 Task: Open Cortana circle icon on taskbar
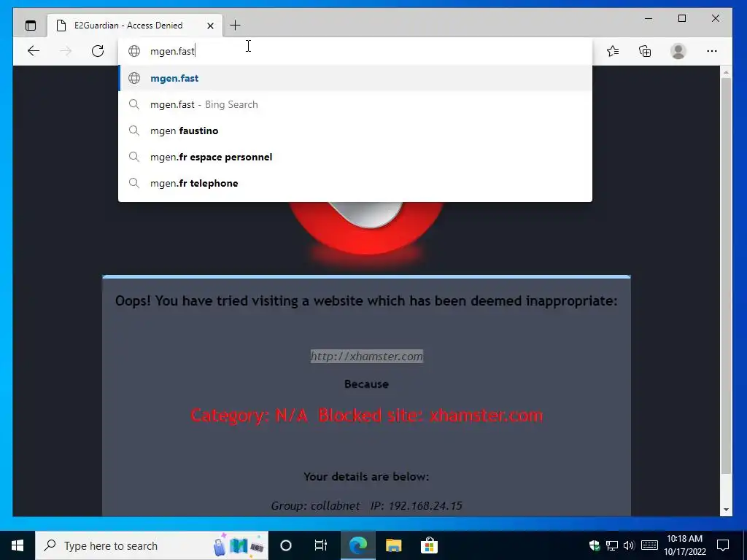click(286, 545)
